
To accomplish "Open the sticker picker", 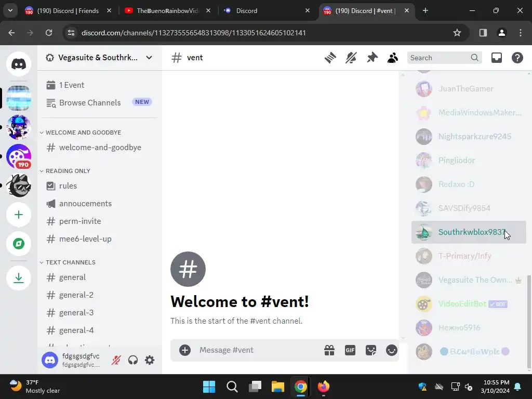I will pos(371,350).
